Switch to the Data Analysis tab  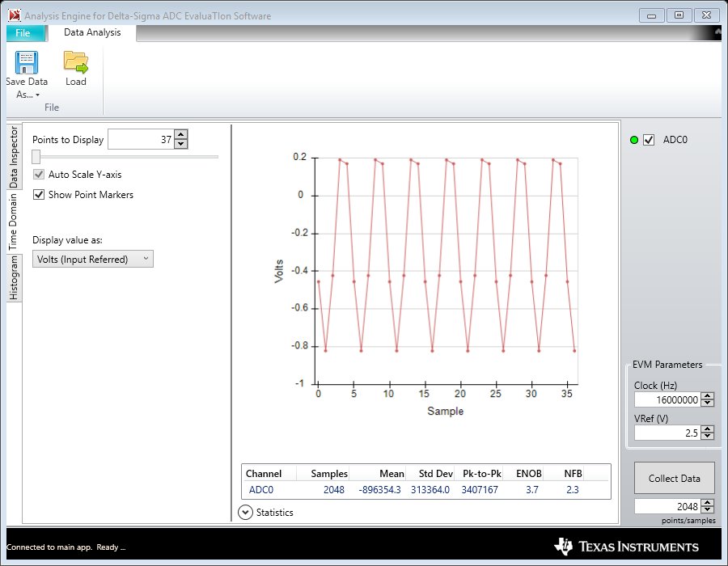[92, 32]
